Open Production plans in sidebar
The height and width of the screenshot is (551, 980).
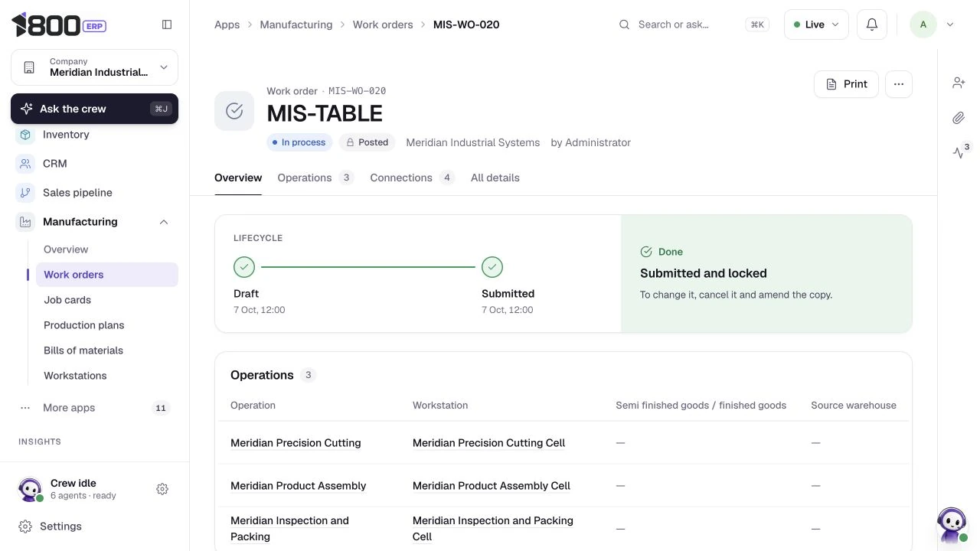coord(107,325)
